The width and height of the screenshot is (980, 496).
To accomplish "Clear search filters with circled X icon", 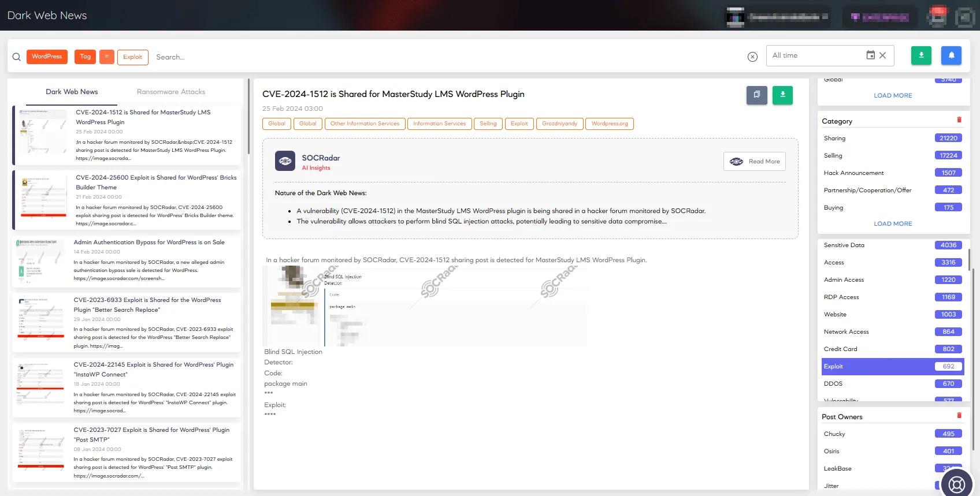I will click(x=752, y=57).
